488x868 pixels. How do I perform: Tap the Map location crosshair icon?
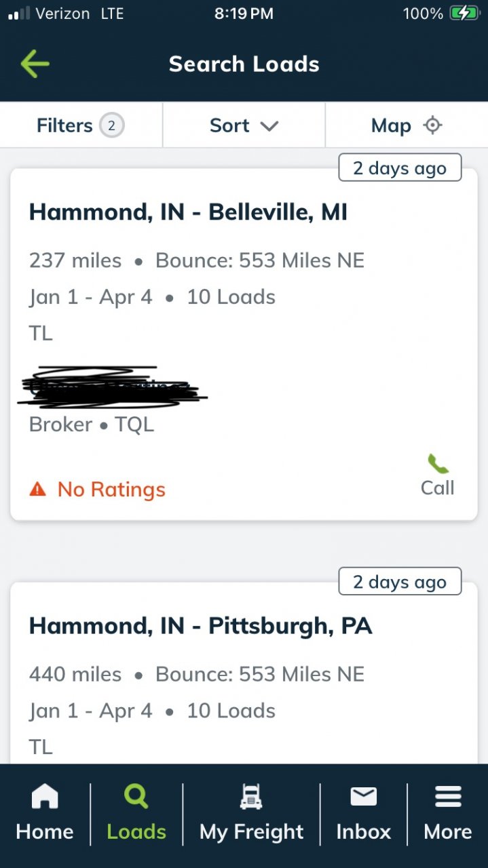click(x=432, y=125)
